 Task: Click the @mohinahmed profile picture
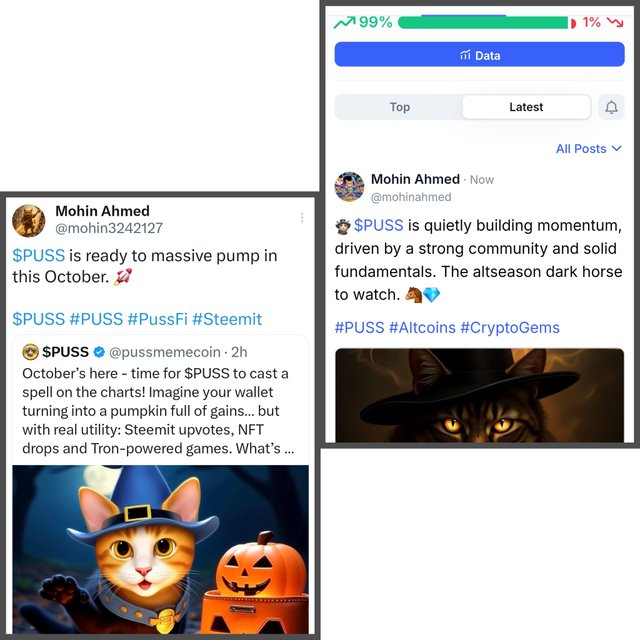[x=349, y=187]
